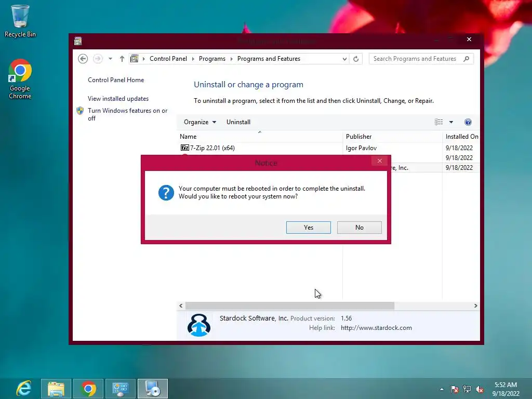
Task: Click the network tray icon
Action: tap(467, 389)
